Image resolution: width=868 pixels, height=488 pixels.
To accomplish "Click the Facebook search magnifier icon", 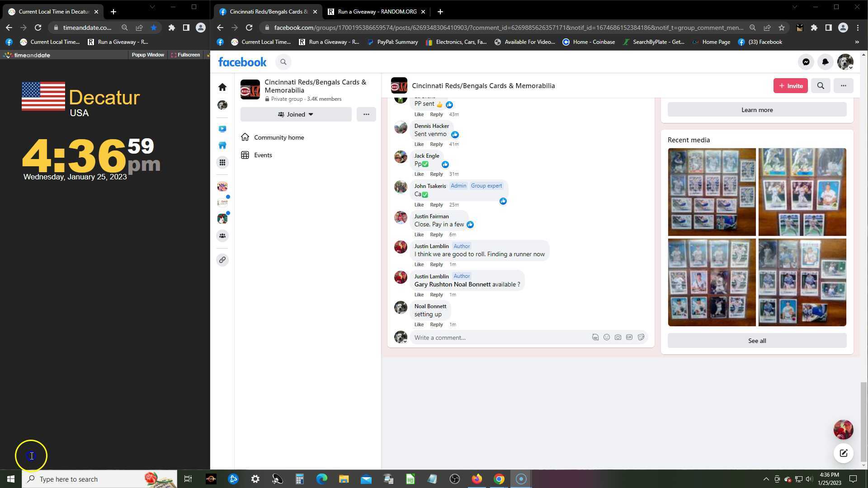I will click(283, 62).
